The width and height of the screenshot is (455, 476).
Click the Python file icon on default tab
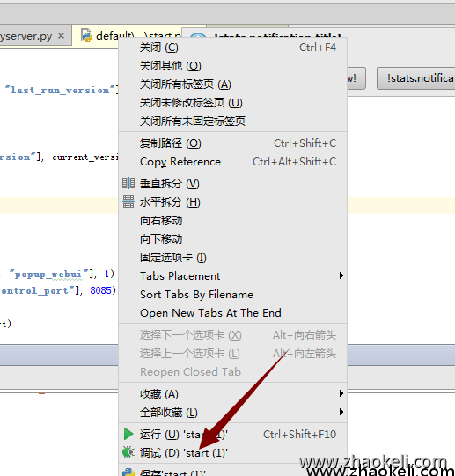click(86, 35)
